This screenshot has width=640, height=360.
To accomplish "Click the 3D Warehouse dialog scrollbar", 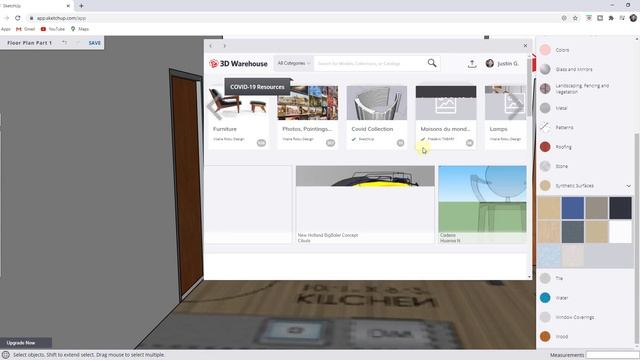I will click(x=529, y=86).
